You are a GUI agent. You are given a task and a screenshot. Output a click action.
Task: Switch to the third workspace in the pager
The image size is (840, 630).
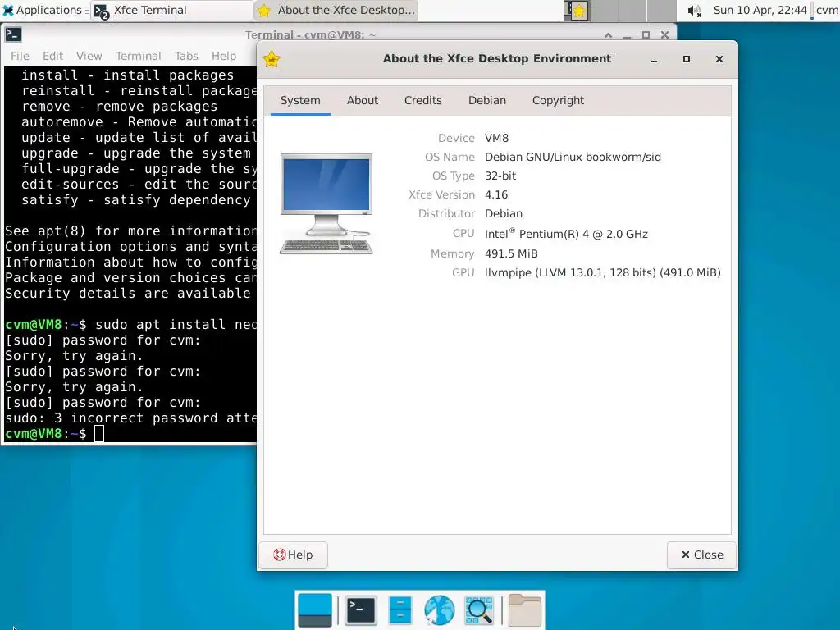coord(633,11)
